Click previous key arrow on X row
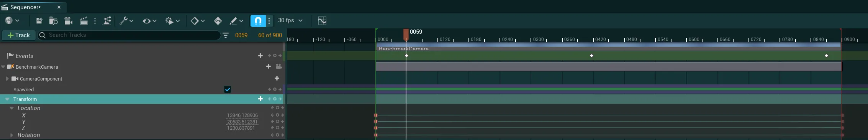The width and height of the screenshot is (868, 140). (x=272, y=115)
